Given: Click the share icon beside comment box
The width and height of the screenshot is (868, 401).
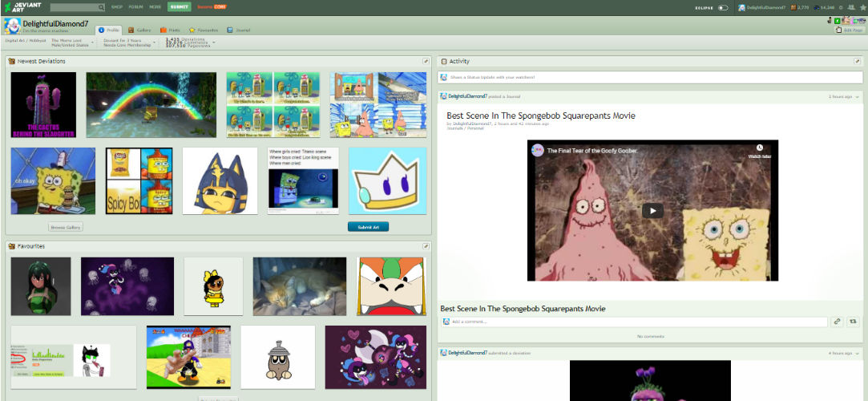Looking at the screenshot, I should (x=853, y=322).
